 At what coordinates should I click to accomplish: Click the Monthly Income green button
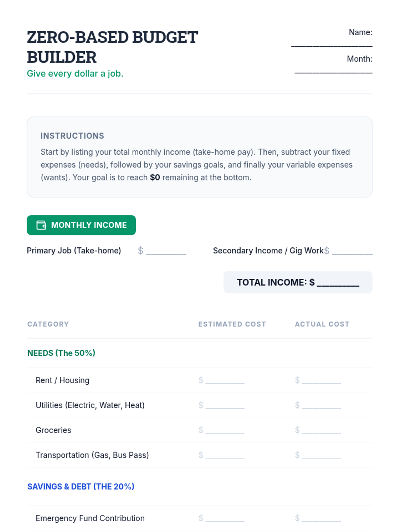pos(81,225)
